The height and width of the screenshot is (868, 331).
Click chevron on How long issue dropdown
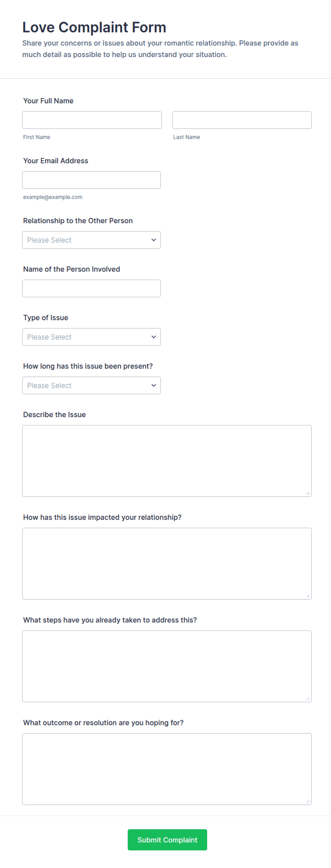click(154, 386)
